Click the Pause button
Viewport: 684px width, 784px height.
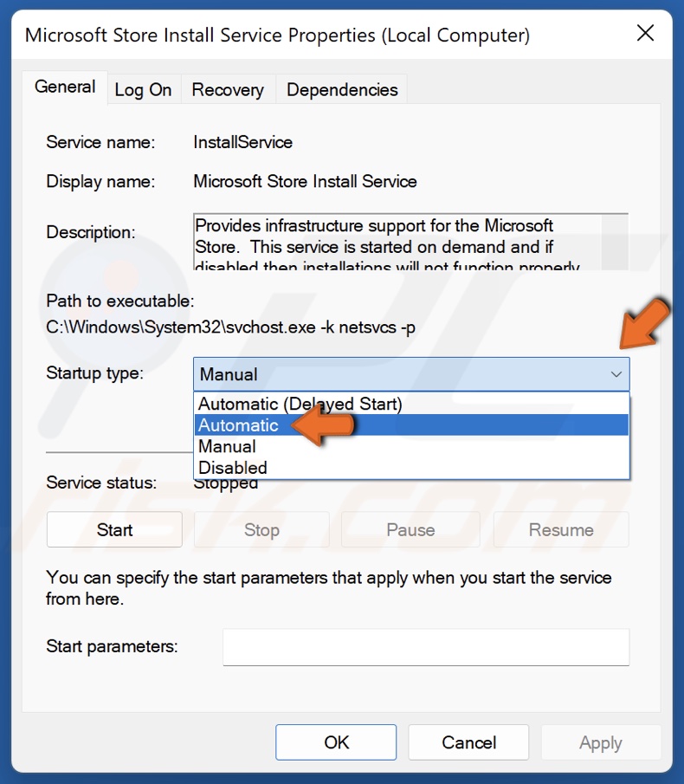click(410, 529)
